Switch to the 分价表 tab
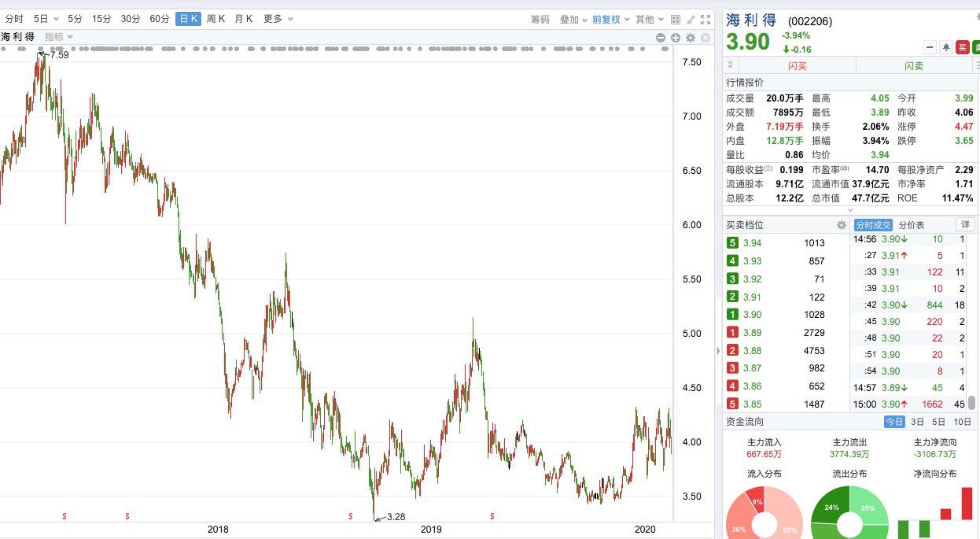The height and width of the screenshot is (539, 980). point(912,225)
